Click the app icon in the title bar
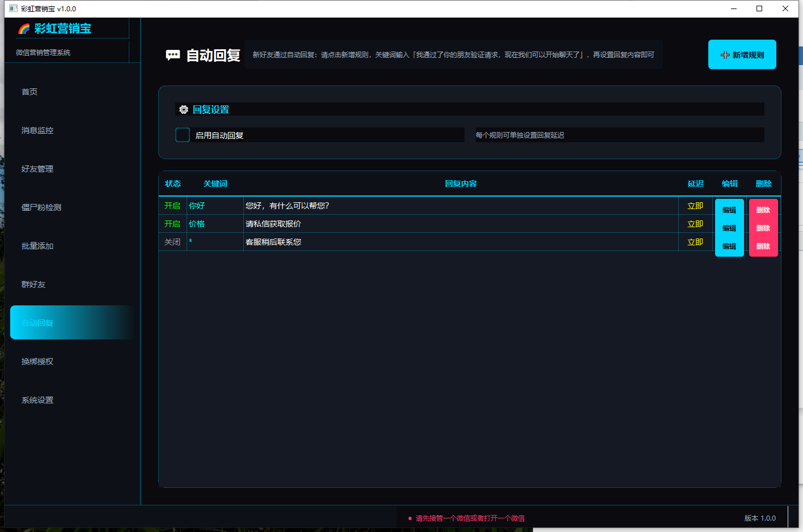Viewport: 803px width, 532px height. pos(14,8)
